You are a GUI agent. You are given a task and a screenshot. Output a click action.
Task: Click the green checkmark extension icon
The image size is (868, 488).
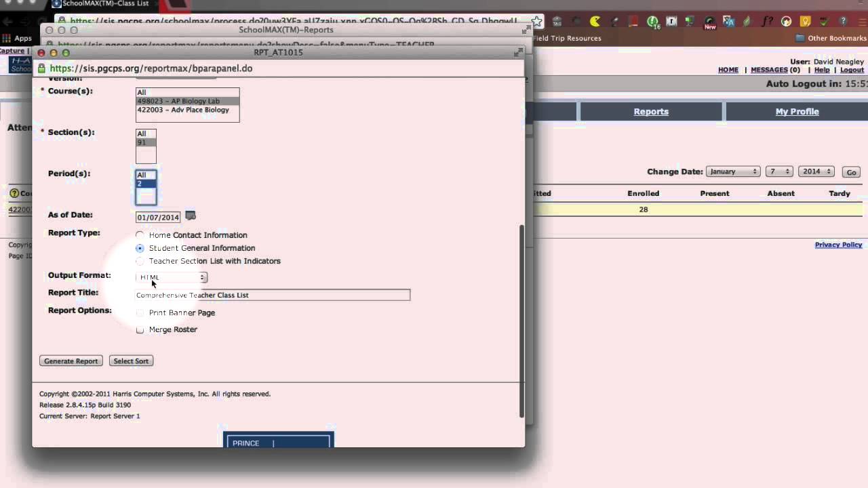(x=824, y=21)
